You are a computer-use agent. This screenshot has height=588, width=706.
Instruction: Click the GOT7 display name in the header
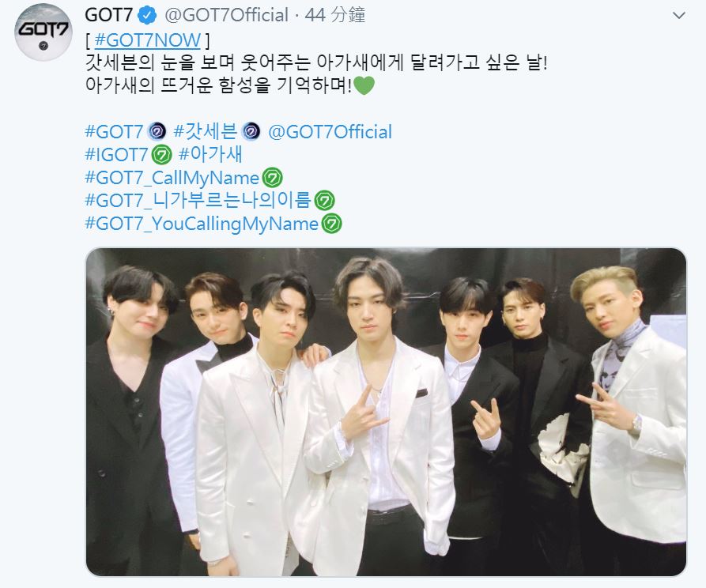pyautogui.click(x=108, y=15)
